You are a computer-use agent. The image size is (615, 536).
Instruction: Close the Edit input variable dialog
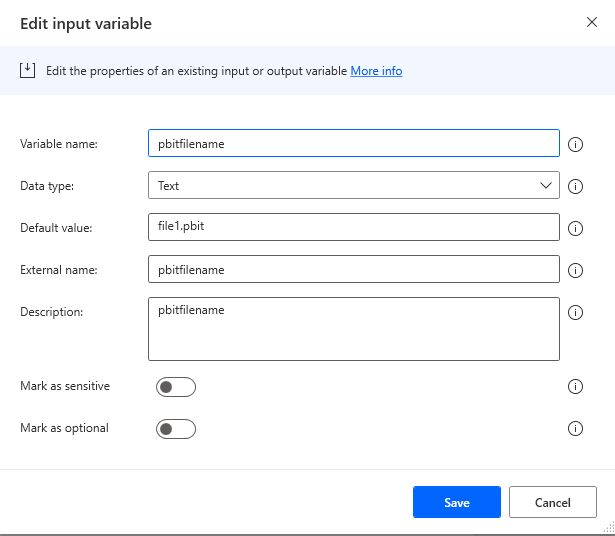click(x=589, y=21)
